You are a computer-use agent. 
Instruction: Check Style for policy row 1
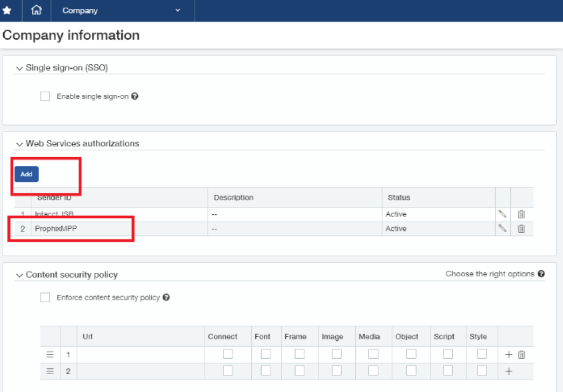point(482,354)
